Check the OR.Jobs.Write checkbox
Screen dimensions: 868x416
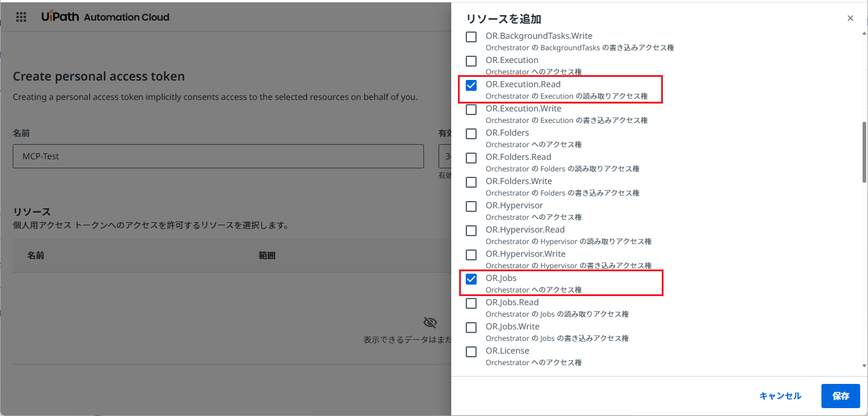471,328
